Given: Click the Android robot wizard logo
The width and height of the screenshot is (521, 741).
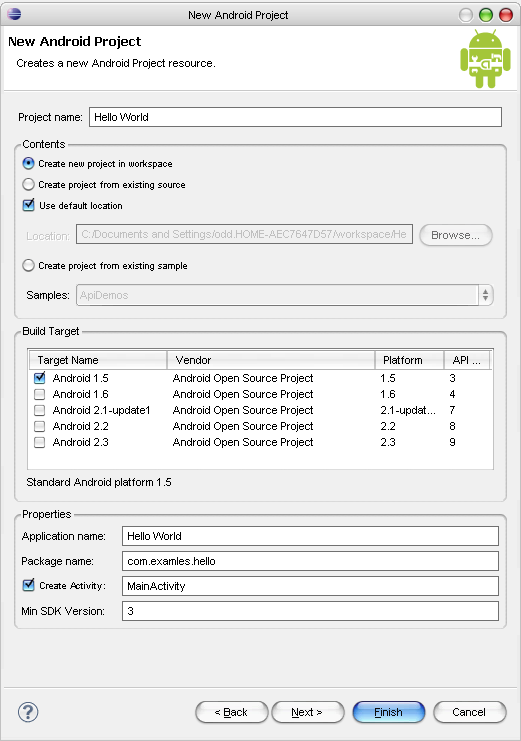Looking at the screenshot, I should coord(485,59).
